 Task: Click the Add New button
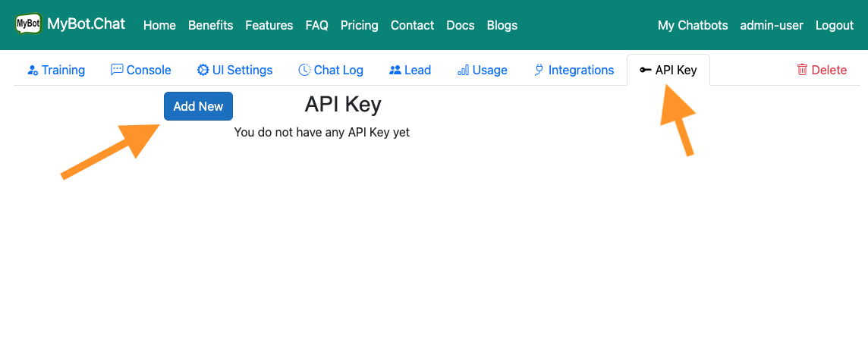point(198,106)
